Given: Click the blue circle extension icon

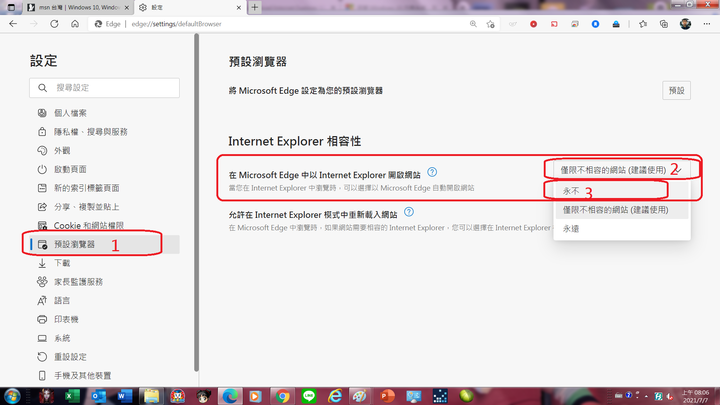Looking at the screenshot, I should point(595,24).
